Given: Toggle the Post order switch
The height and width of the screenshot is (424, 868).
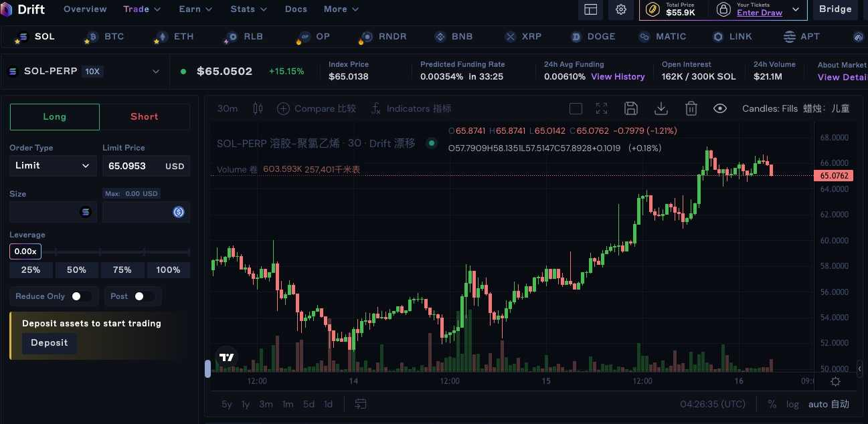Looking at the screenshot, I should pyautogui.click(x=143, y=296).
